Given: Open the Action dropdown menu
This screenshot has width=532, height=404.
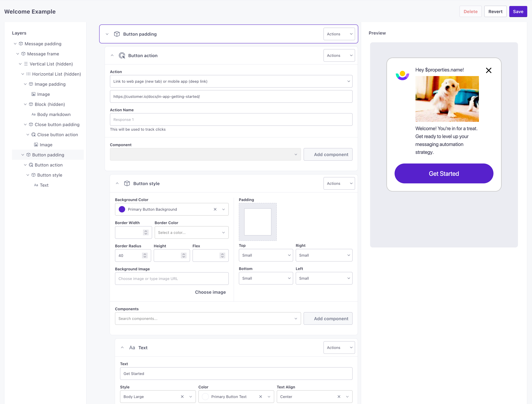Looking at the screenshot, I should tap(231, 81).
